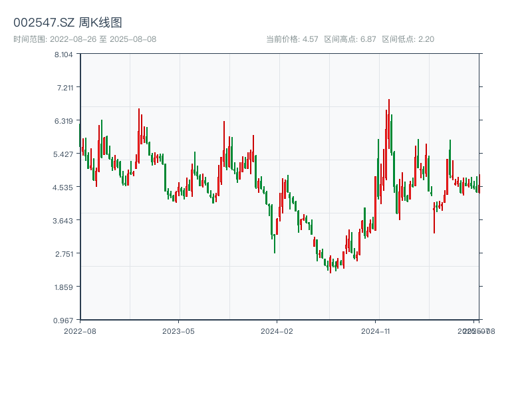Click y-axis label 0.967
The height and width of the screenshot is (399, 532).
(63, 321)
